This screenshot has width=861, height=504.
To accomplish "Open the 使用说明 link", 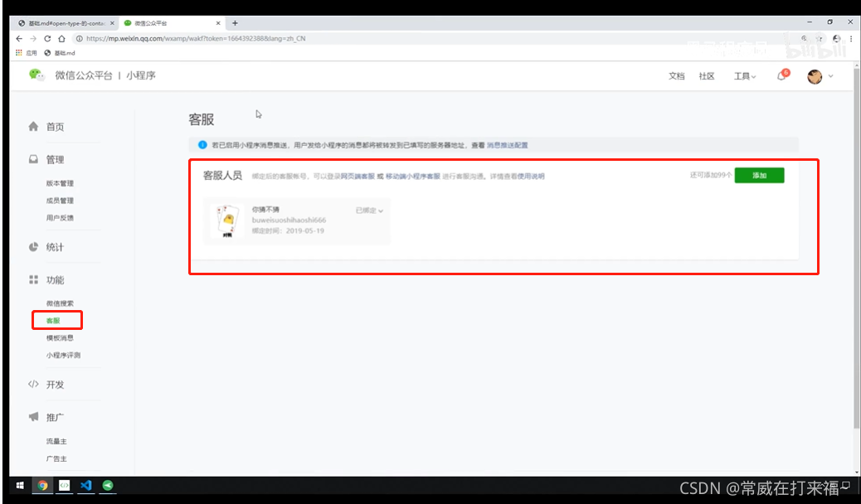I will point(531,177).
